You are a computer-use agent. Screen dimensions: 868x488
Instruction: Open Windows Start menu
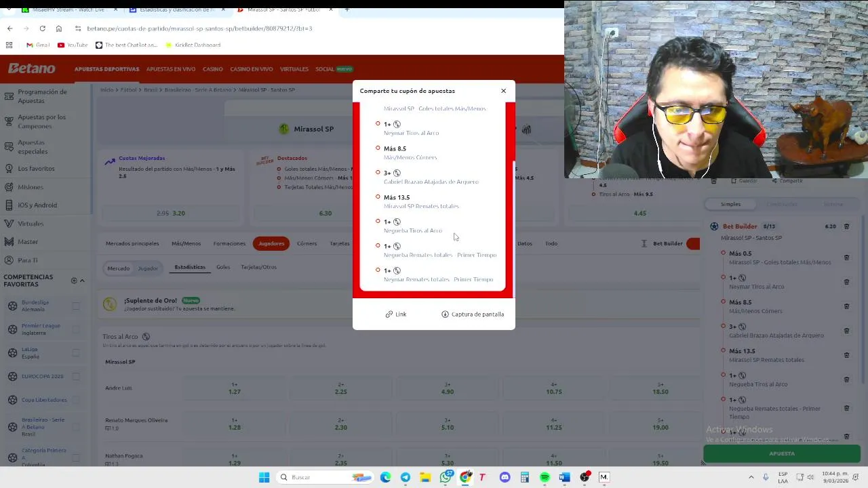point(264,477)
